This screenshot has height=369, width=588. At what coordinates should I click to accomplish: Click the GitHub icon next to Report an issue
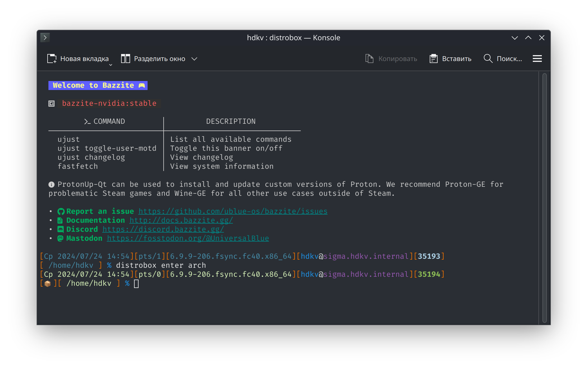click(x=61, y=211)
